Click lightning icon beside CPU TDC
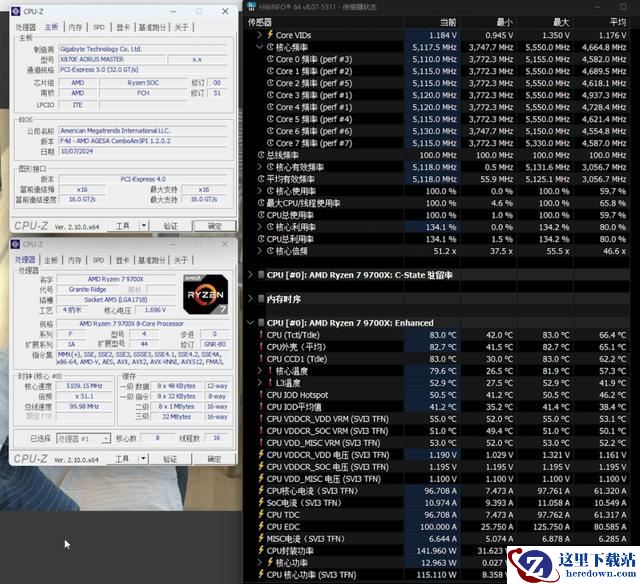Viewport: 640px width, 584px height. click(261, 515)
